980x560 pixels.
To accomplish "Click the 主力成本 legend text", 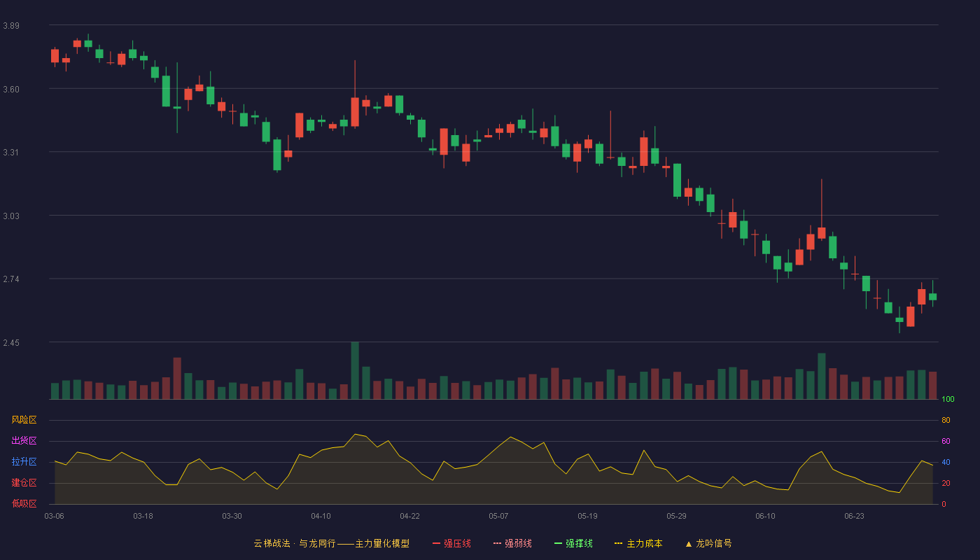I will point(644,543).
